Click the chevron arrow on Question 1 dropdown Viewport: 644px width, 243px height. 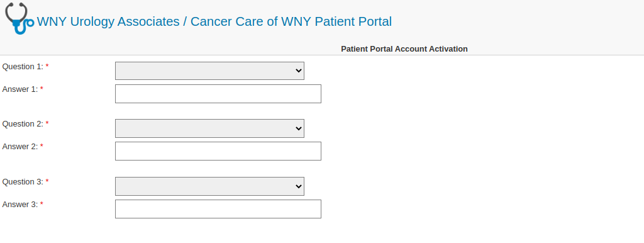(299, 71)
